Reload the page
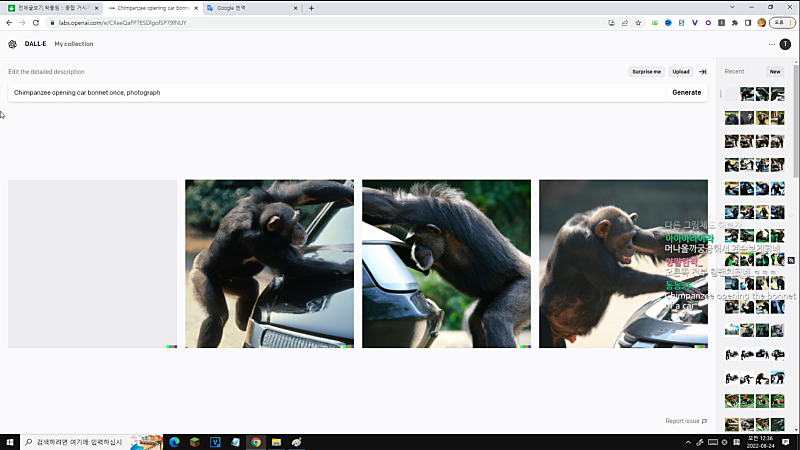Image resolution: width=800 pixels, height=450 pixels. click(36, 23)
